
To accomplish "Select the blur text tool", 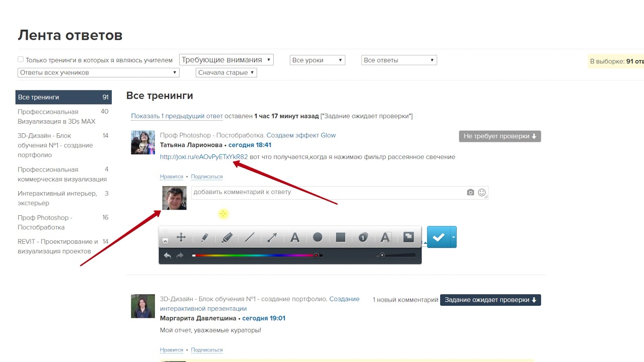I will click(385, 238).
